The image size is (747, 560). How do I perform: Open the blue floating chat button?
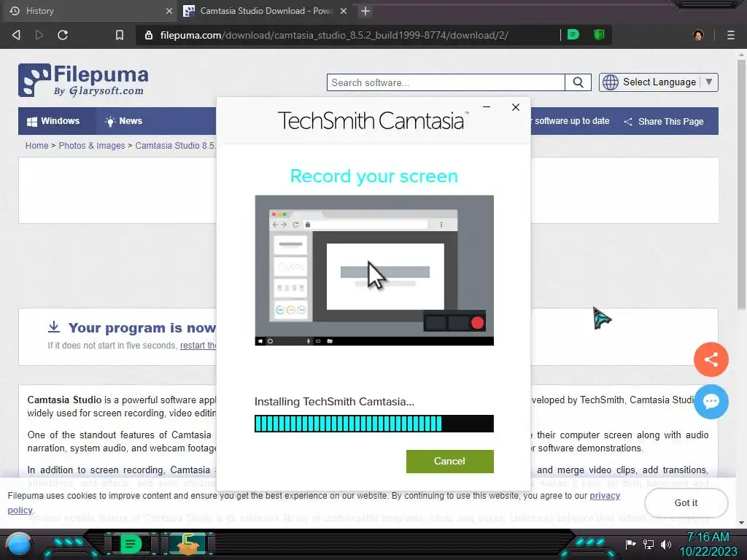coord(711,402)
